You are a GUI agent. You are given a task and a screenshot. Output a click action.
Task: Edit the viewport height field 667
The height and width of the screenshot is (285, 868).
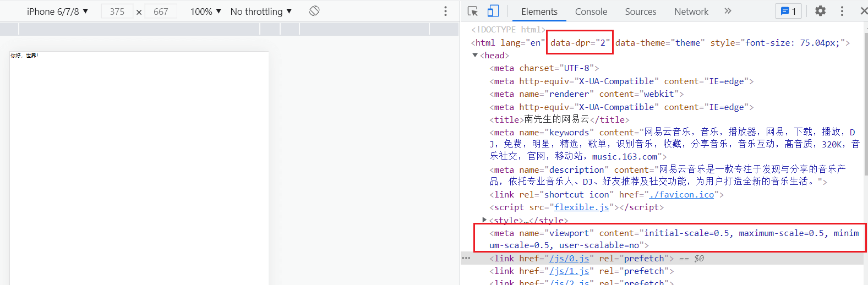click(161, 12)
